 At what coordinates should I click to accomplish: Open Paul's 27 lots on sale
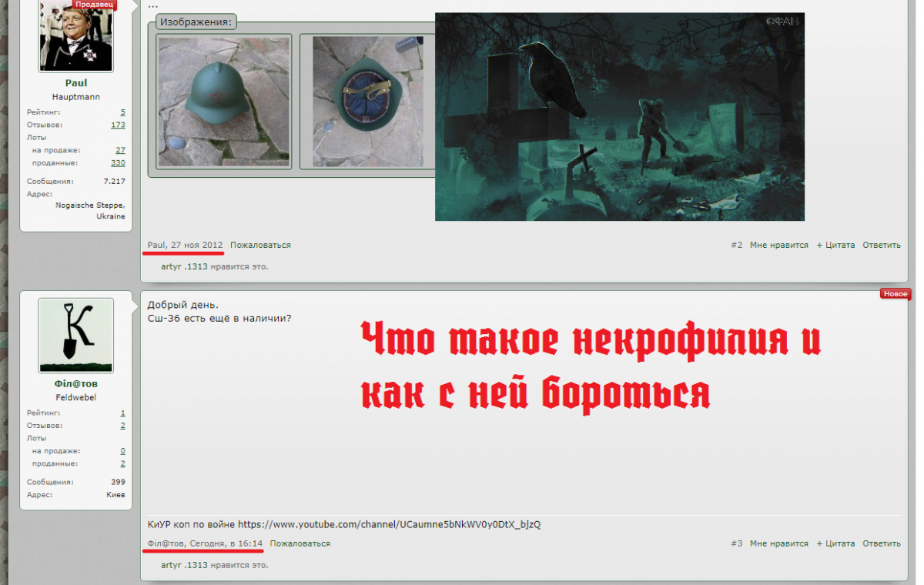point(120,150)
